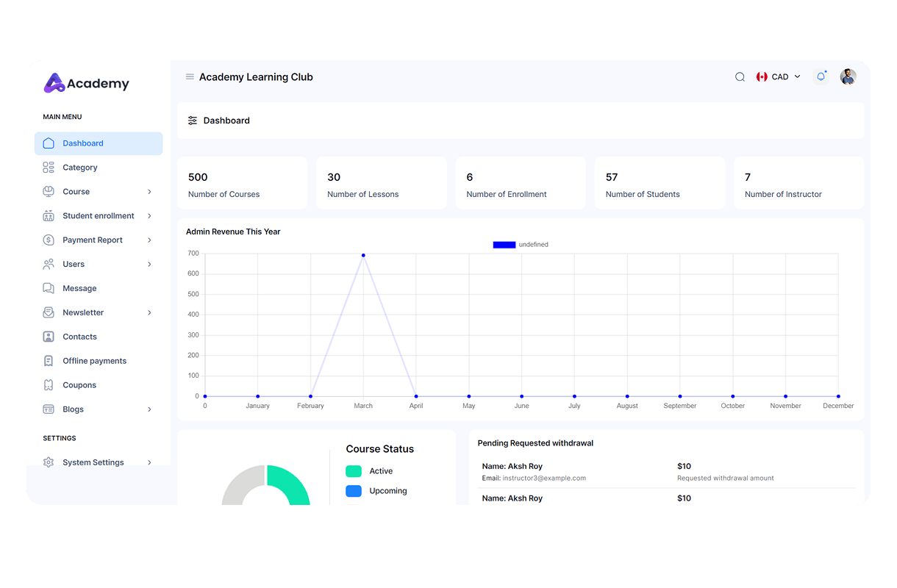Image resolution: width=897 pixels, height=588 pixels.
Task: Expand the Payment Report submenu
Action: click(x=149, y=240)
